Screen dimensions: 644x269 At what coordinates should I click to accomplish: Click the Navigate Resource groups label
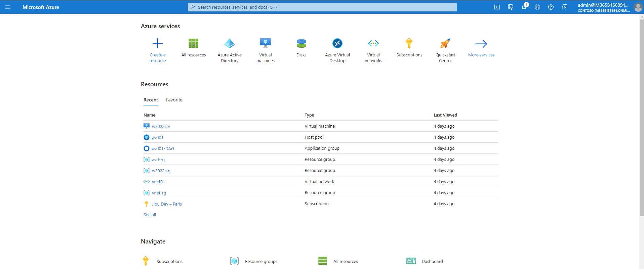(x=261, y=261)
